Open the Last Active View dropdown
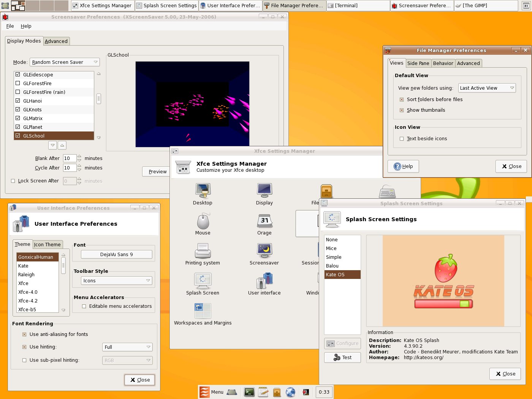The image size is (532, 399). 487,88
